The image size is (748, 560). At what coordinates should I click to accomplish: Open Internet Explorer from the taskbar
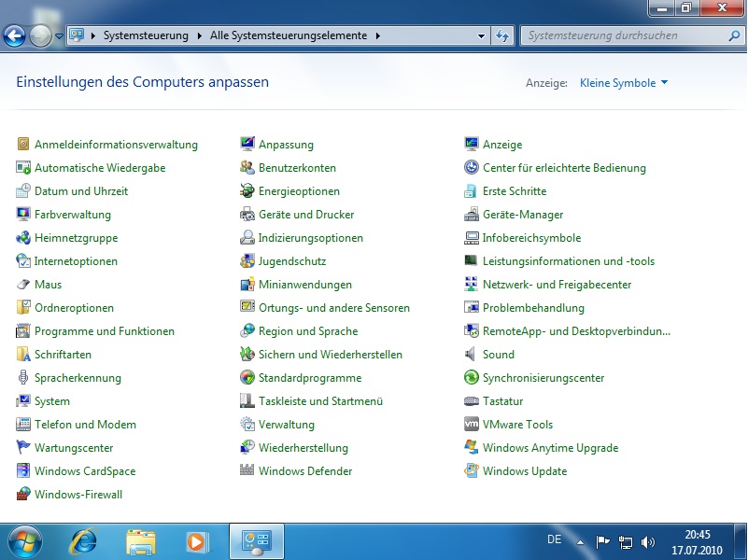coord(86,540)
